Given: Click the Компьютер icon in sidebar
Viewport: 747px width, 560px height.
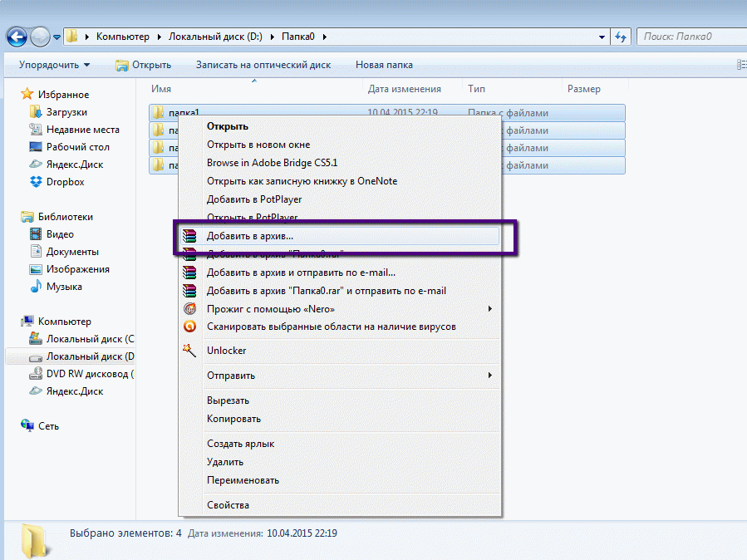Looking at the screenshot, I should click(x=27, y=322).
